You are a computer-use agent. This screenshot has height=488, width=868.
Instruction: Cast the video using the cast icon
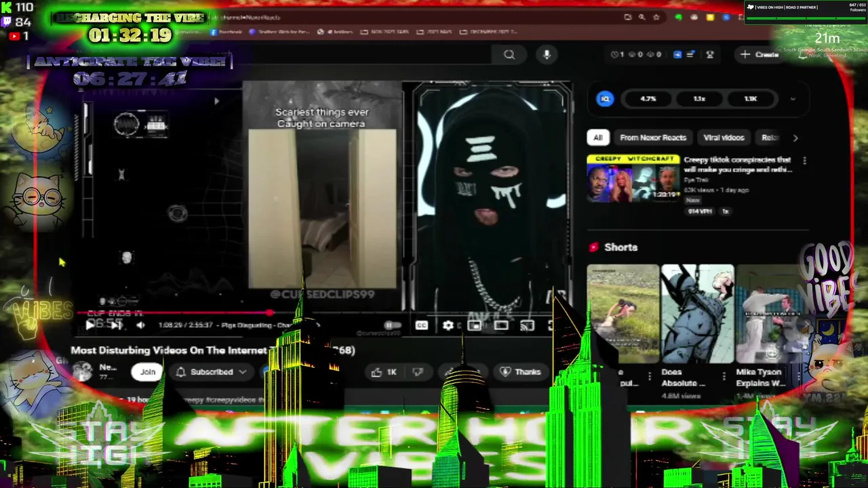click(527, 325)
